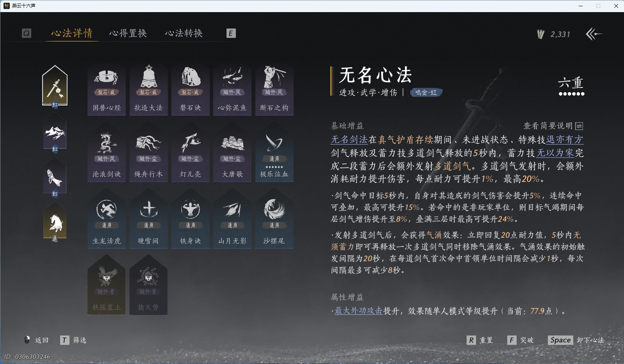624x364 pixels.
Task: Click the 无名心法 title heading
Action: [x=375, y=75]
